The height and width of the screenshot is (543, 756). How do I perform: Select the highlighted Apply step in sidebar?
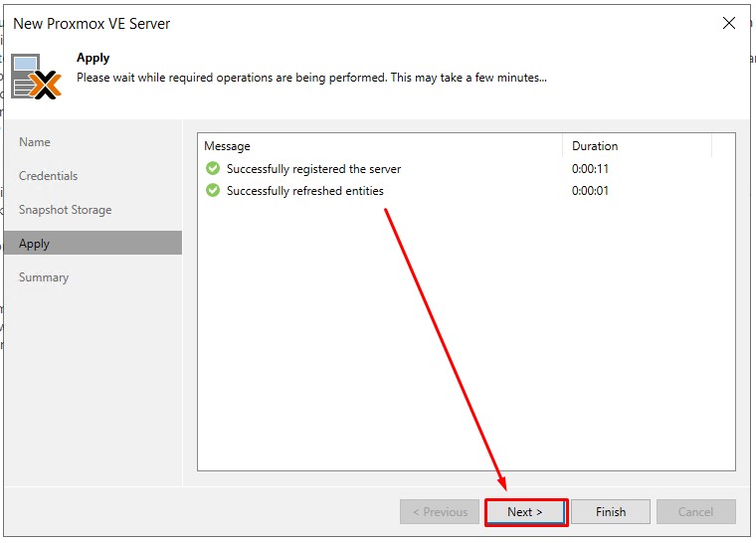tap(35, 244)
